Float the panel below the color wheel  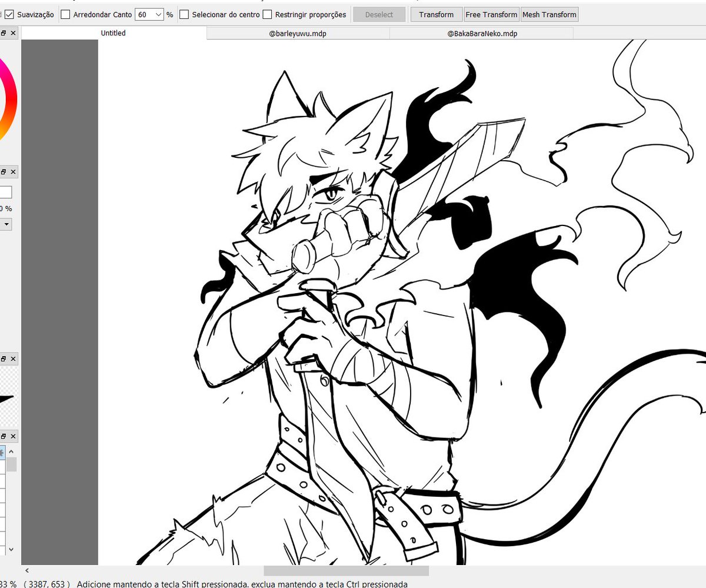point(3,172)
